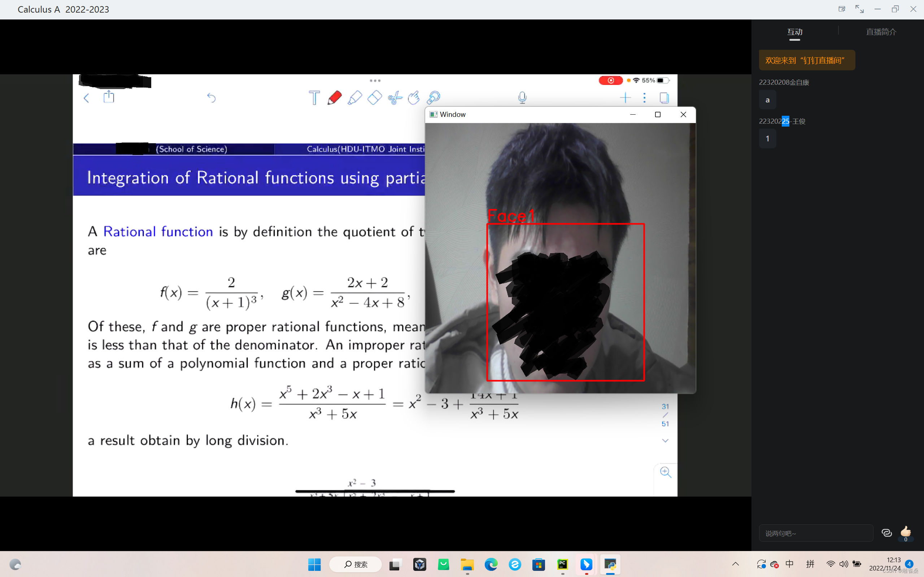Click the share export icon
Viewport: 924px width, 577px height.
(x=109, y=97)
